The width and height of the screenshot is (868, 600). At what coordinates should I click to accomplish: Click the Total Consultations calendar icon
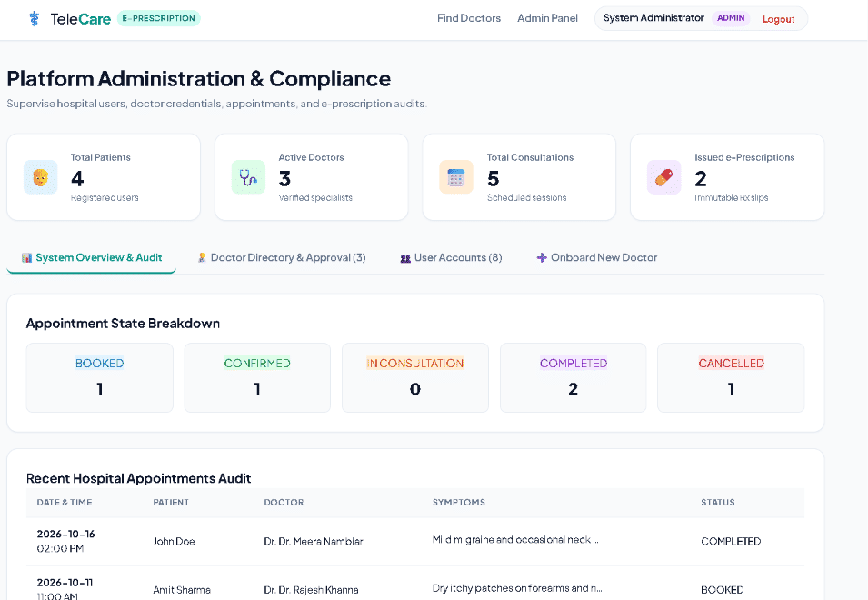[456, 177]
